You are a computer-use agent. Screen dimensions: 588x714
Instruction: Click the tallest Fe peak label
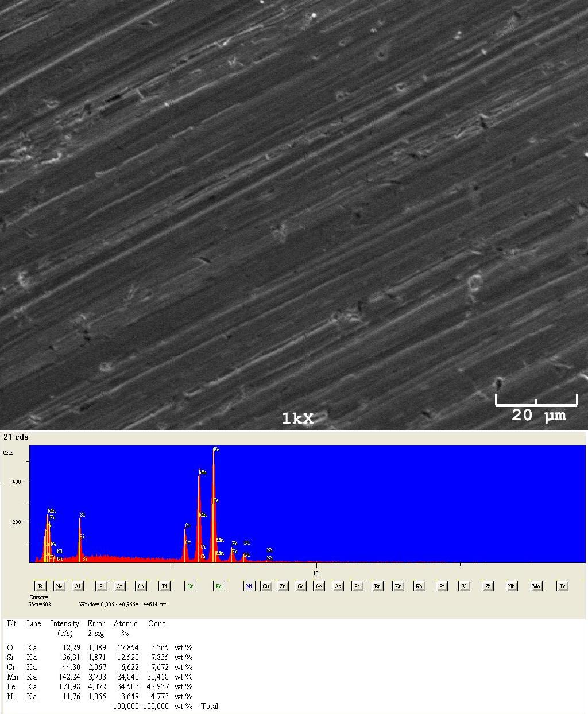click(216, 449)
